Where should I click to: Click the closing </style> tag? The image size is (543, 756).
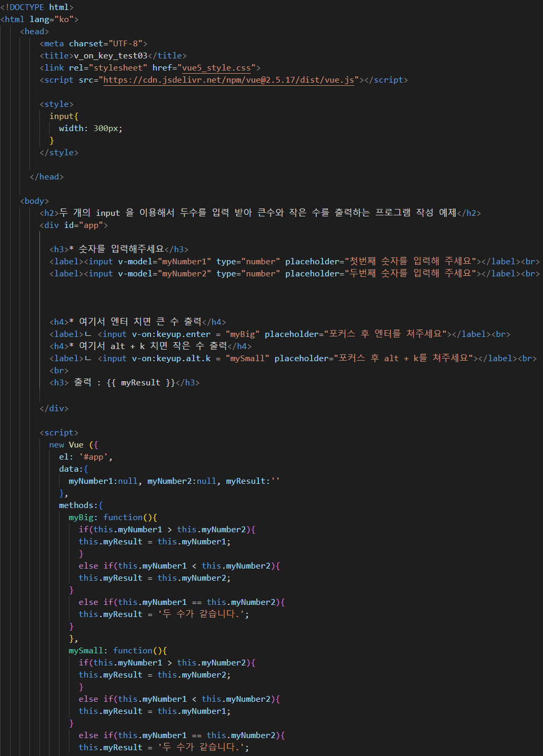(x=59, y=153)
